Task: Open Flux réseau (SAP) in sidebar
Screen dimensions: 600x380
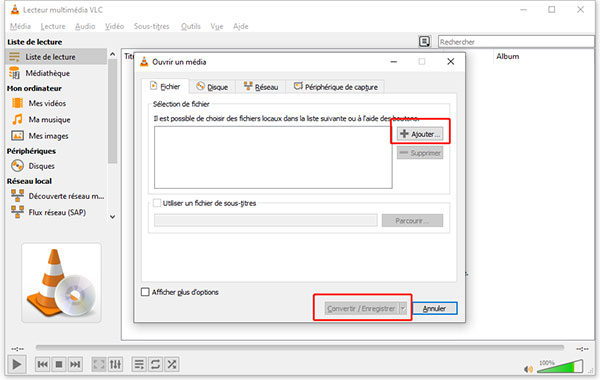Action: (x=56, y=212)
